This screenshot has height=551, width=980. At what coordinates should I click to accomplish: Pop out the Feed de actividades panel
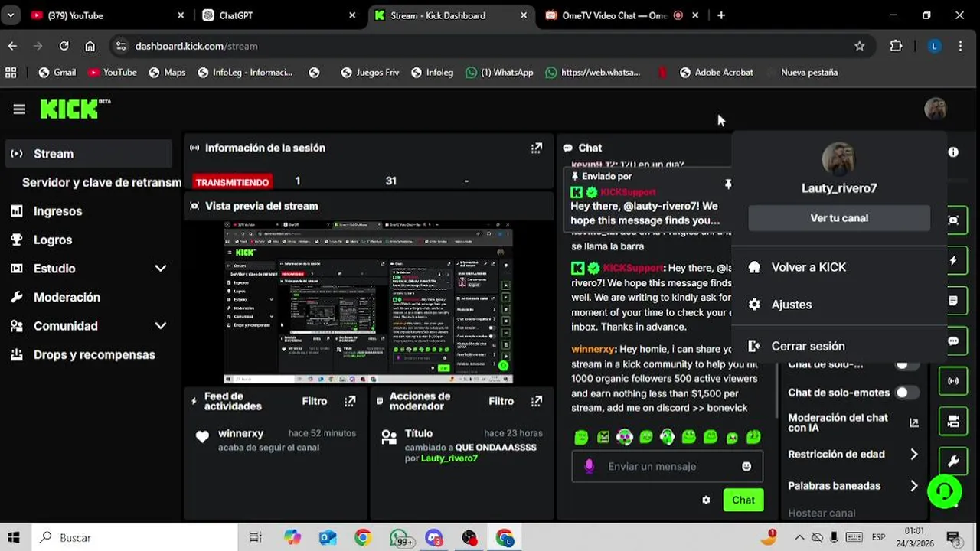pos(350,401)
